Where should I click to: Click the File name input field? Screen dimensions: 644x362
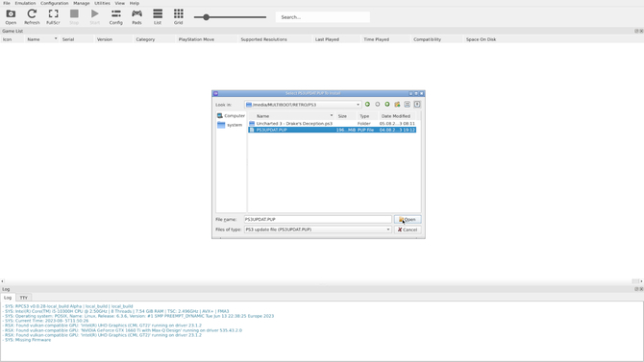[317, 220]
